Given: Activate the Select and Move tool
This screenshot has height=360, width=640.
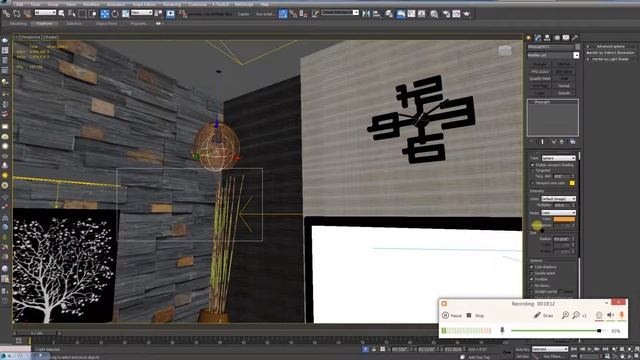Looking at the screenshot, I should pos(104,13).
